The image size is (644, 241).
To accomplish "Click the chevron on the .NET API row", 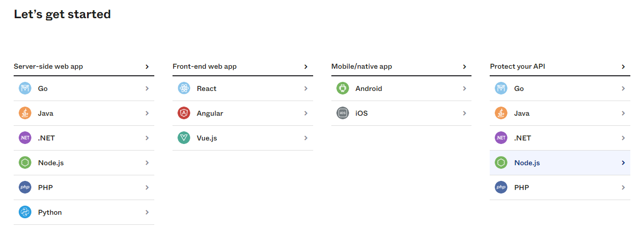I will pyautogui.click(x=623, y=138).
